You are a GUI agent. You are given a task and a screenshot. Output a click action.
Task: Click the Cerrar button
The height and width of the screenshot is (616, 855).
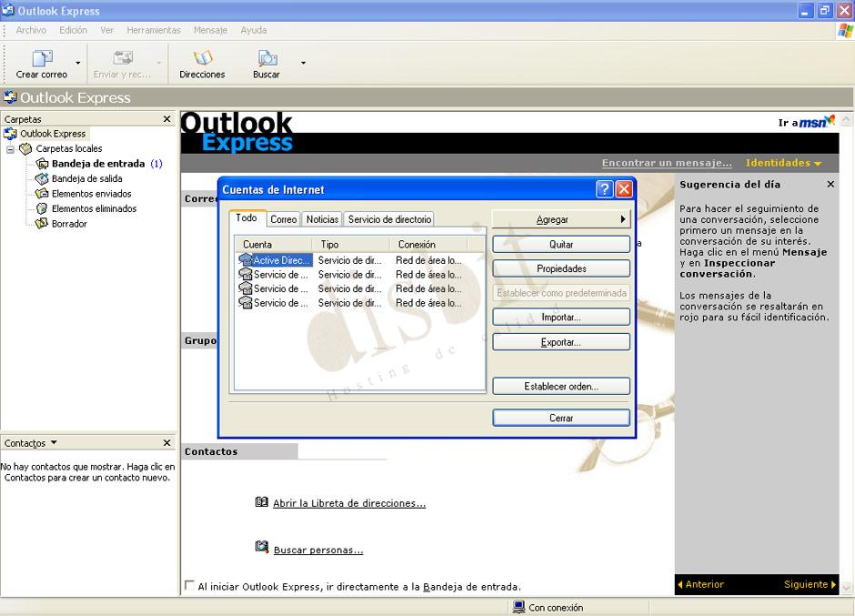click(560, 417)
